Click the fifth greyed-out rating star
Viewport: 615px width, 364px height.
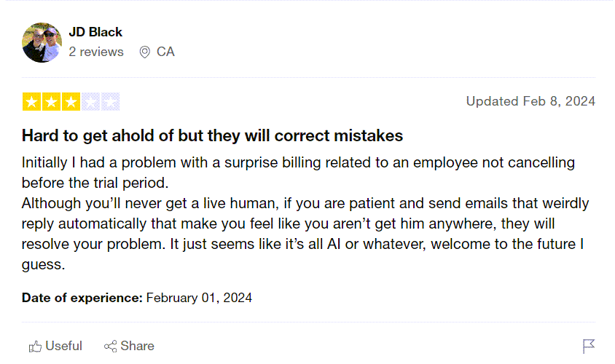tap(110, 102)
